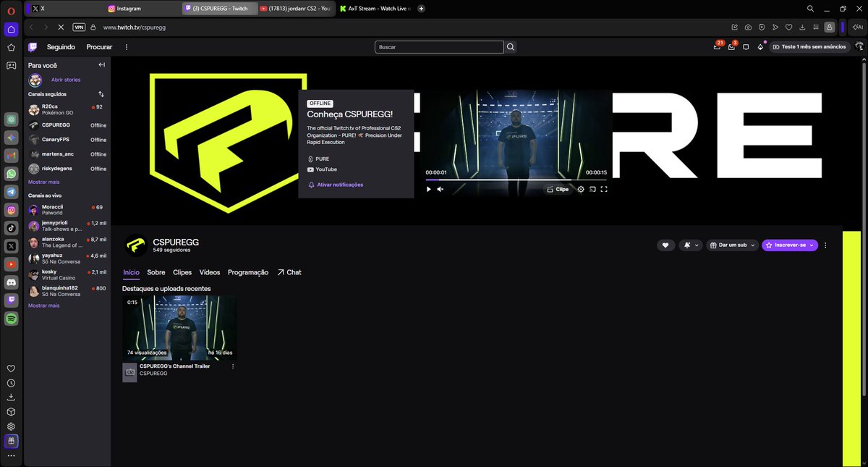This screenshot has width=868, height=467.
Task: Open options for CSPUREGG's Channel Trailer
Action: click(x=233, y=366)
